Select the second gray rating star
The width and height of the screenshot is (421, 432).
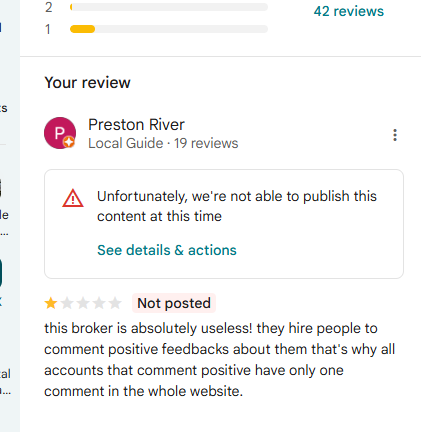point(67,303)
